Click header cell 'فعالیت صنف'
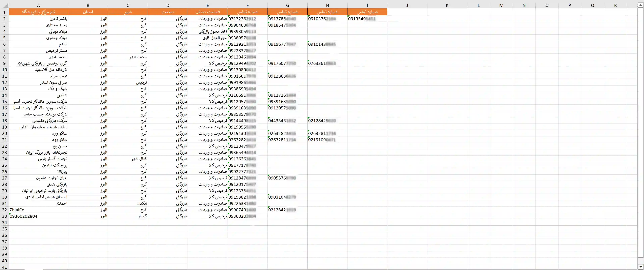644x270 pixels. [x=207, y=12]
